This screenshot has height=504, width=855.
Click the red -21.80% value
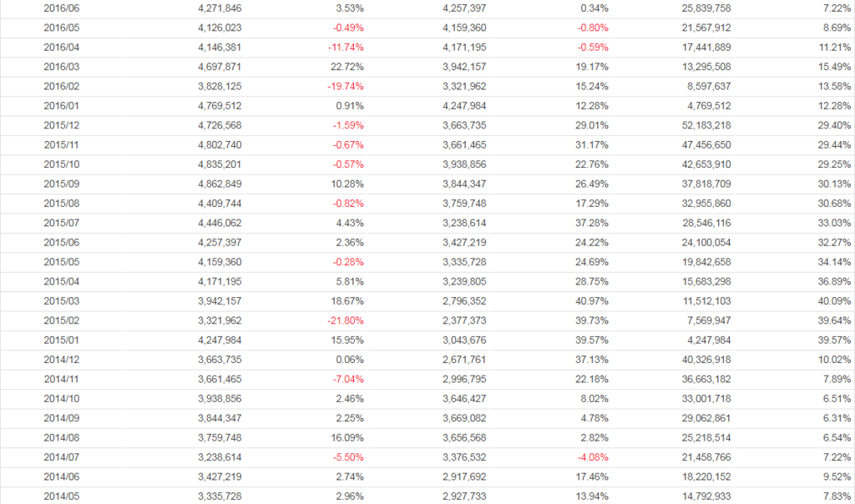pyautogui.click(x=346, y=320)
